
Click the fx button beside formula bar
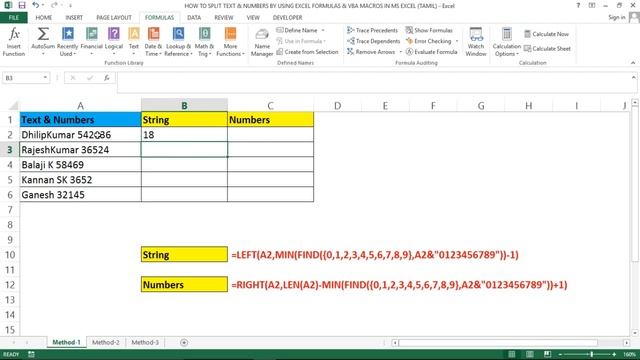(x=107, y=78)
